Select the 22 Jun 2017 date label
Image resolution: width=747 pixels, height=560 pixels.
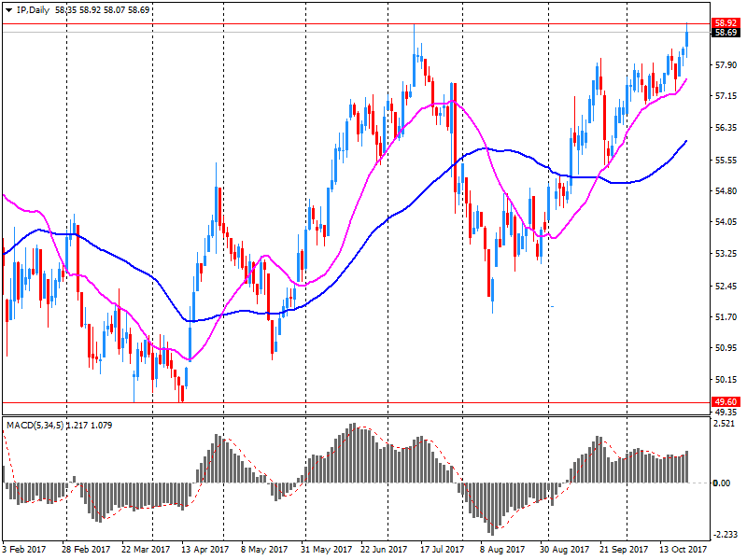point(384,550)
